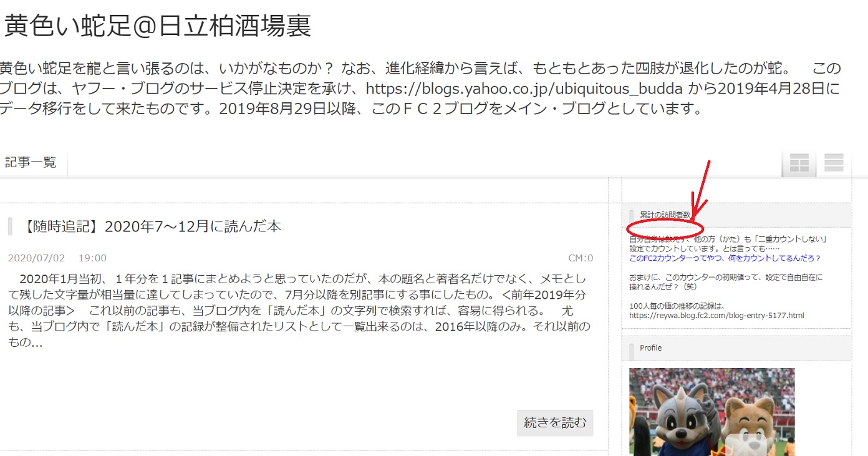Click the Profile sidebar heading
Viewport: 868px width, 456px height.
(x=651, y=348)
